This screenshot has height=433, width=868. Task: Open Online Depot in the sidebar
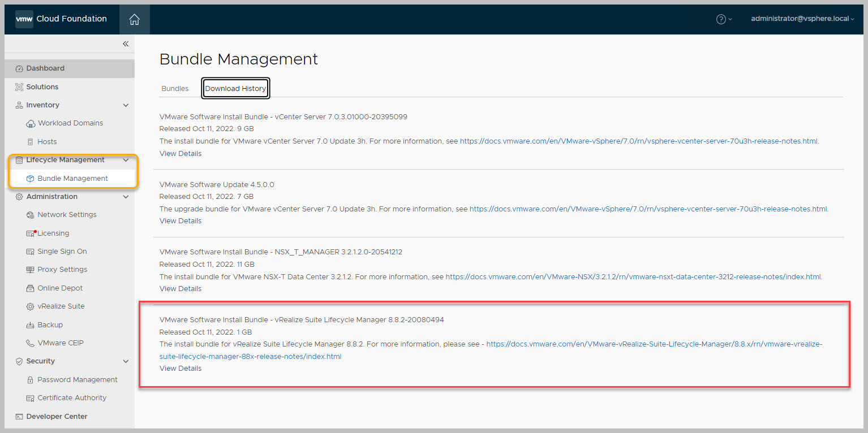click(60, 288)
